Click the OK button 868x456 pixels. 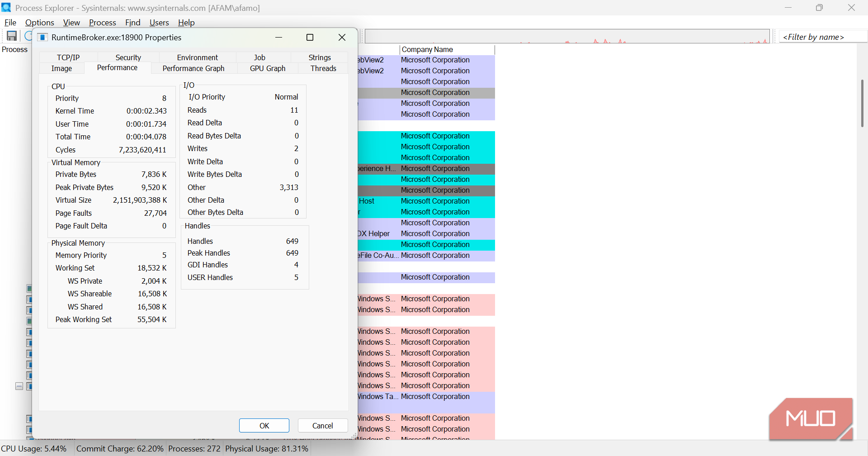[264, 426]
